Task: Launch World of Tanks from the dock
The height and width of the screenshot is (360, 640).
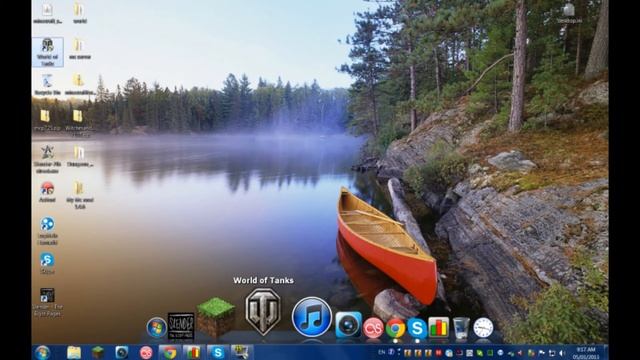Action: click(263, 311)
